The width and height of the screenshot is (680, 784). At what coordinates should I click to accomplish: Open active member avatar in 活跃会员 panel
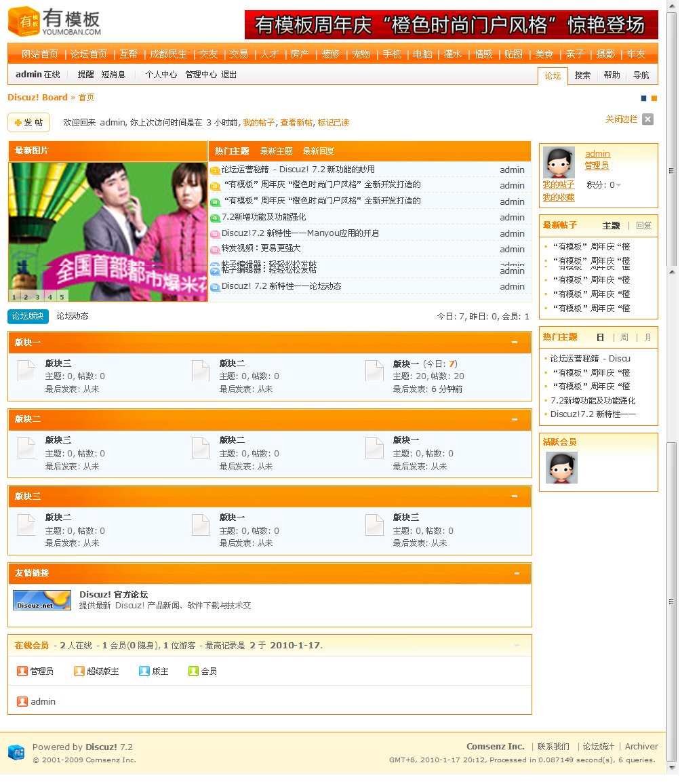coord(561,467)
